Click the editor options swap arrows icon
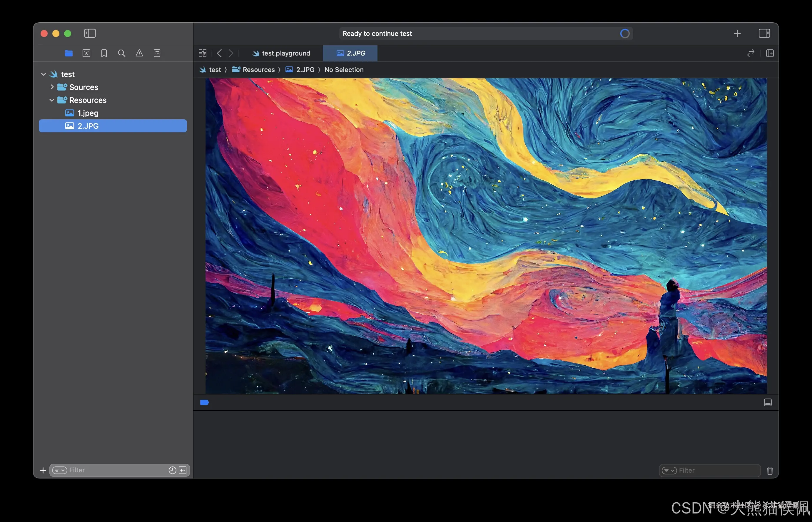This screenshot has height=522, width=812. coord(751,53)
